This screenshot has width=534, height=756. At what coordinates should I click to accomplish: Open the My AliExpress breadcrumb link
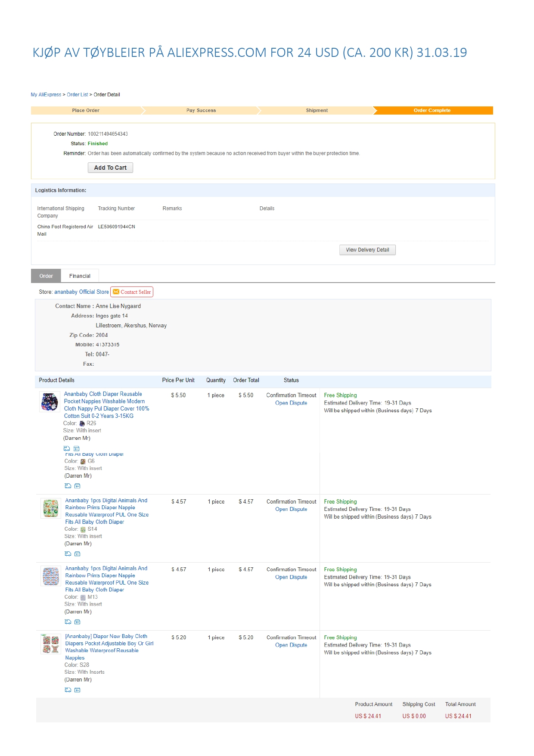coord(46,94)
